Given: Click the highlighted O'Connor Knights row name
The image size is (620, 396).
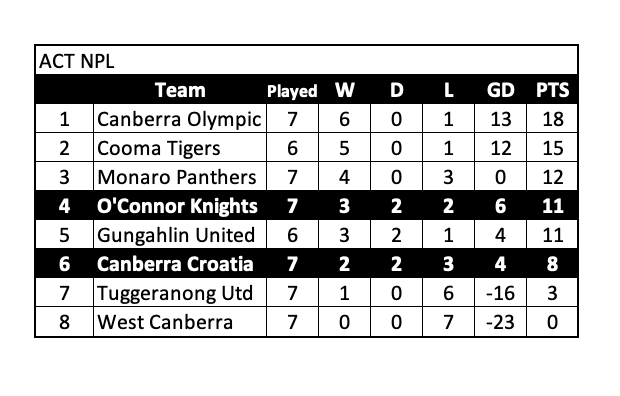Looking at the screenshot, I should pyautogui.click(x=177, y=206).
